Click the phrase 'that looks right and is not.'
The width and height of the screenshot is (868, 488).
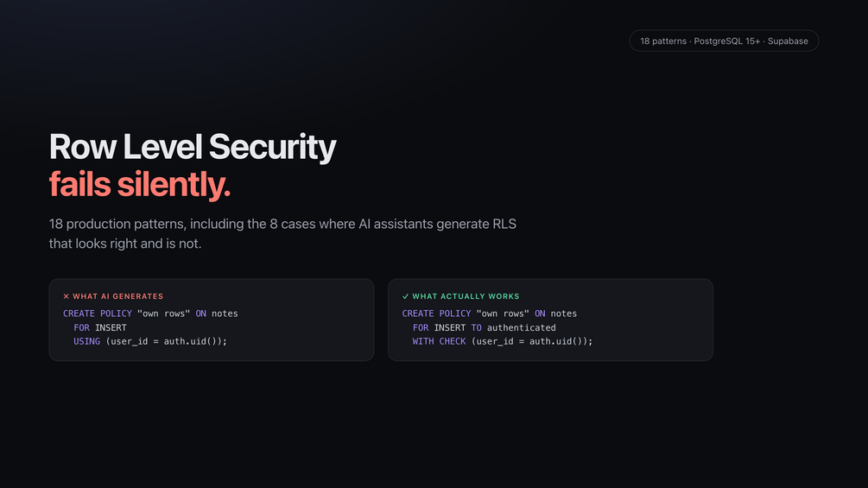(125, 244)
